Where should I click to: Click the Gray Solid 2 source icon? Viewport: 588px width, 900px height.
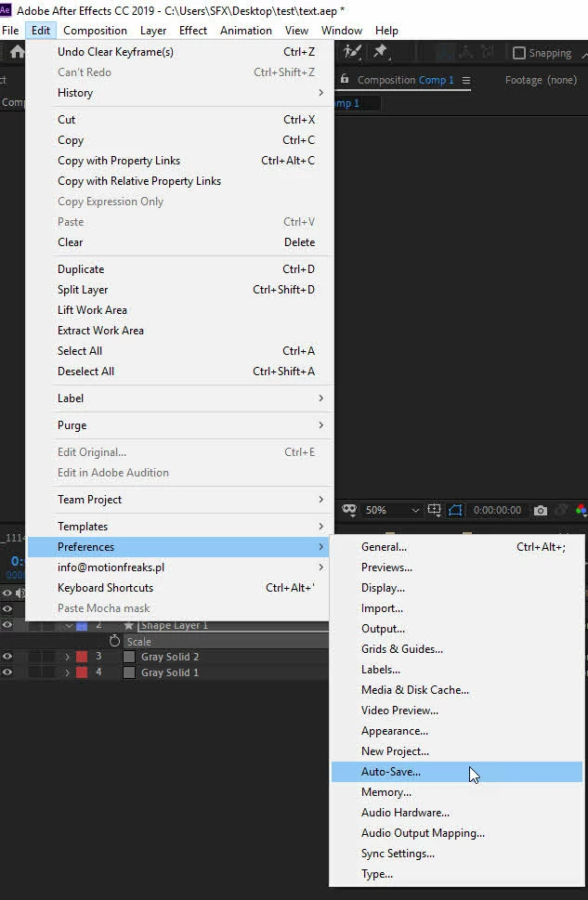click(129, 657)
